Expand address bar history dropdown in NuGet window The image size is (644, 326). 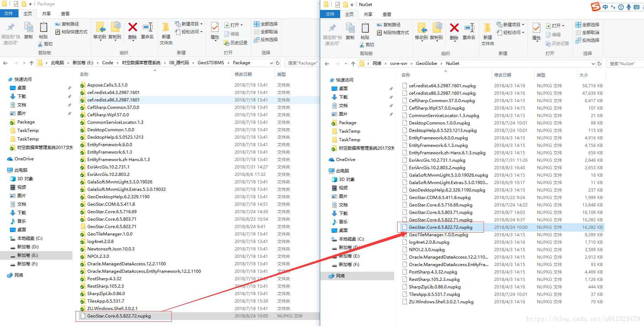coord(593,63)
